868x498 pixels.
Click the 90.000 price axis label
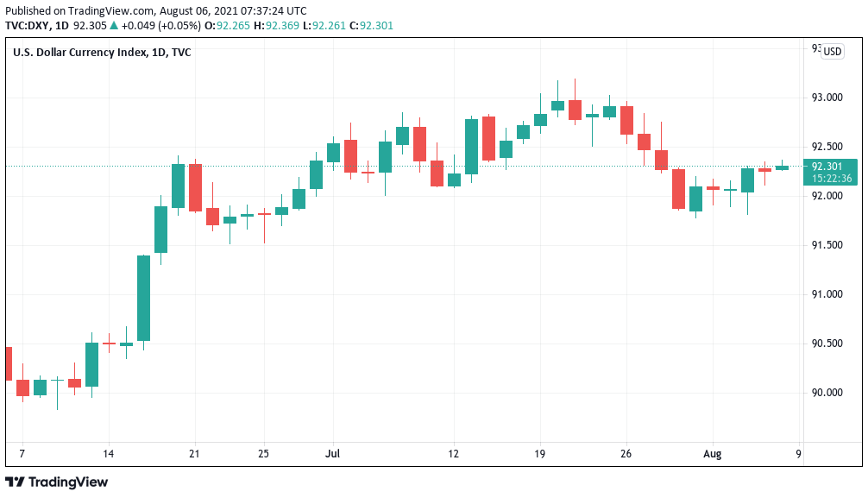coord(828,393)
